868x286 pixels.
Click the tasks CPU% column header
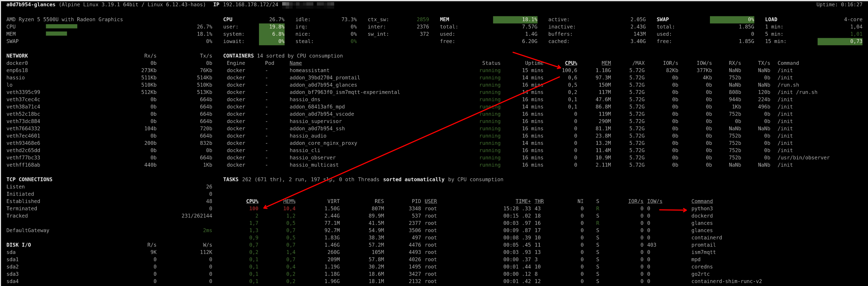(252, 201)
